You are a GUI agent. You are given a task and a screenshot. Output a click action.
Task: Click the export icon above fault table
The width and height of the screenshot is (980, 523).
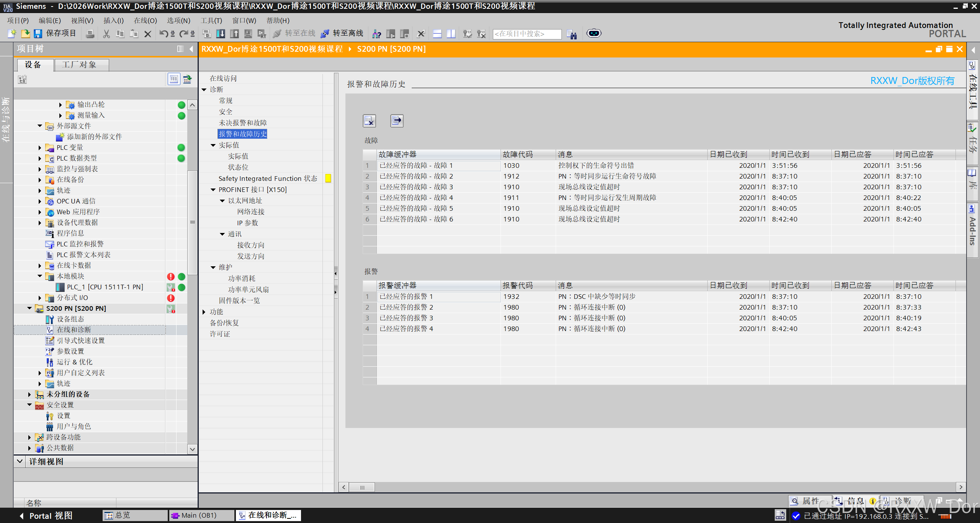click(396, 121)
